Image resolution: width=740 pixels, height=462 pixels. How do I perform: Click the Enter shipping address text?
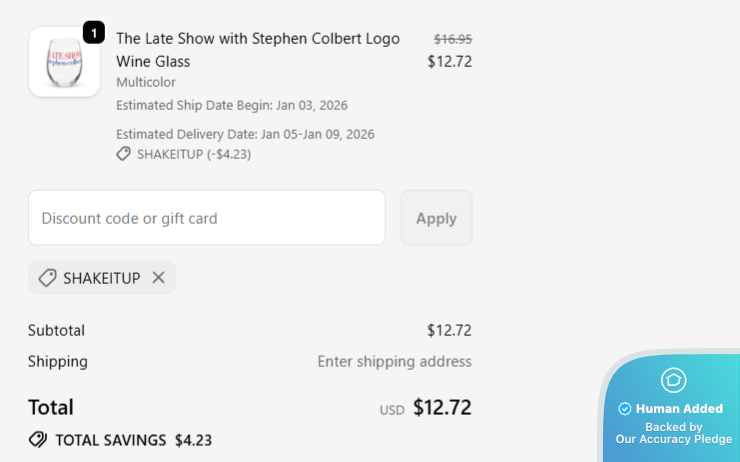(394, 361)
